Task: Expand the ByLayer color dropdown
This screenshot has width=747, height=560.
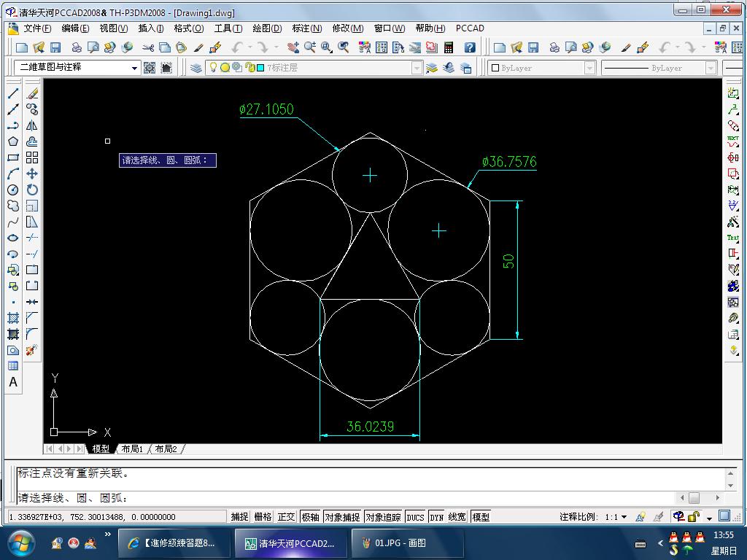Action: pyautogui.click(x=589, y=68)
